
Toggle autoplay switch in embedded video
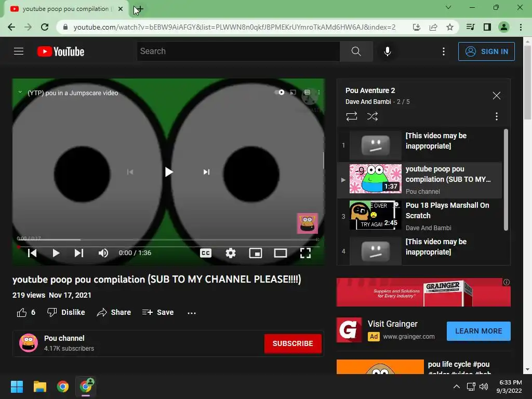pyautogui.click(x=279, y=92)
